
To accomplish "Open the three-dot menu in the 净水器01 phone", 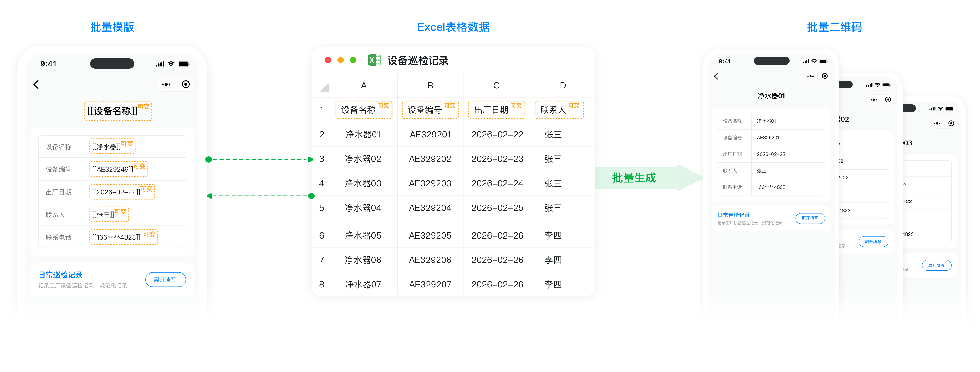I will click(810, 76).
